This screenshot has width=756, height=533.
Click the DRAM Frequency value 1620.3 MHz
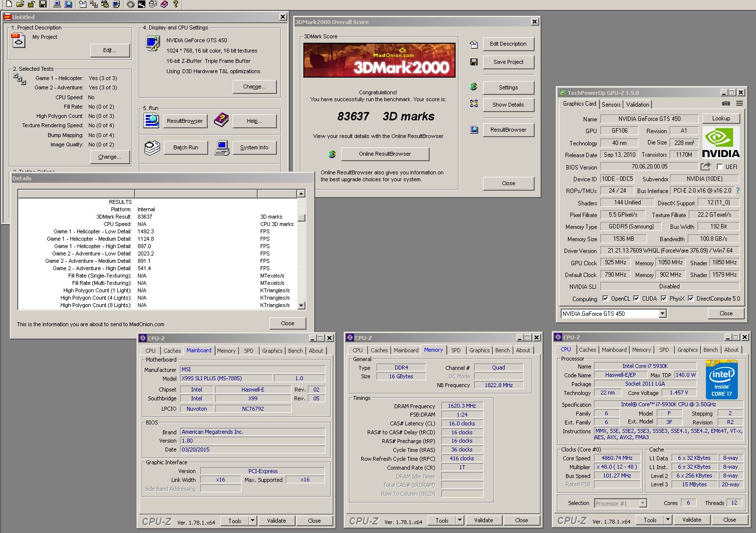pos(462,406)
